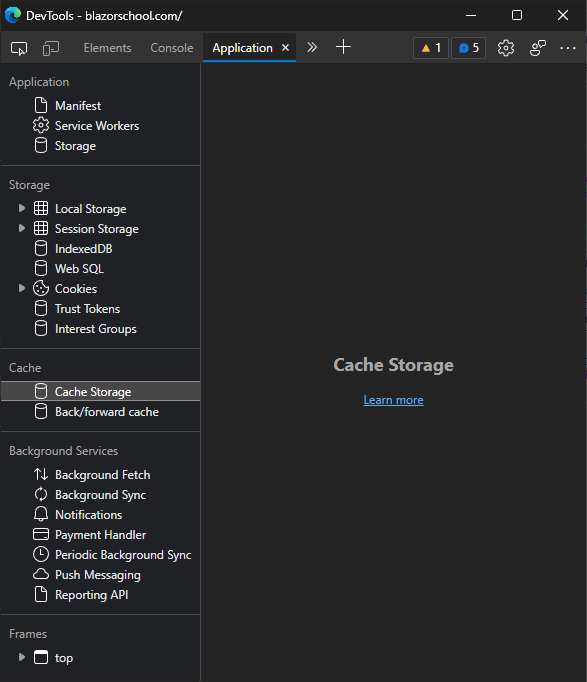The width and height of the screenshot is (587, 682).
Task: Open the Service Workers item
Action: [x=97, y=126]
